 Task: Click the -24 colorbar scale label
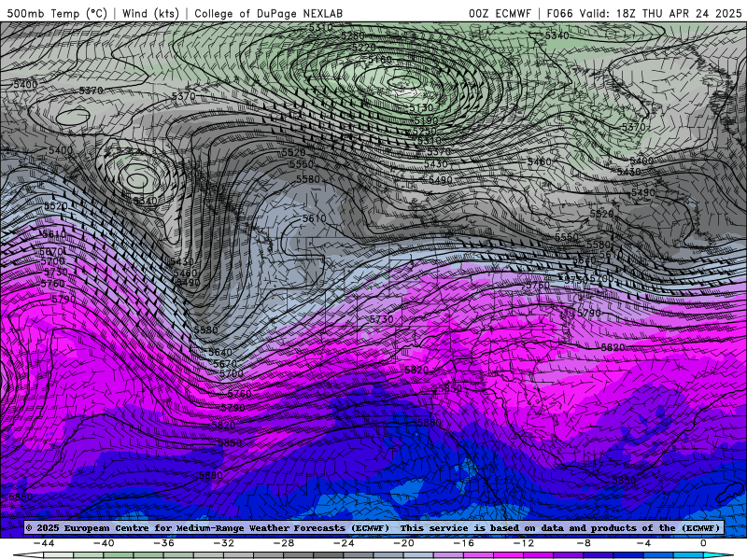pos(344,543)
